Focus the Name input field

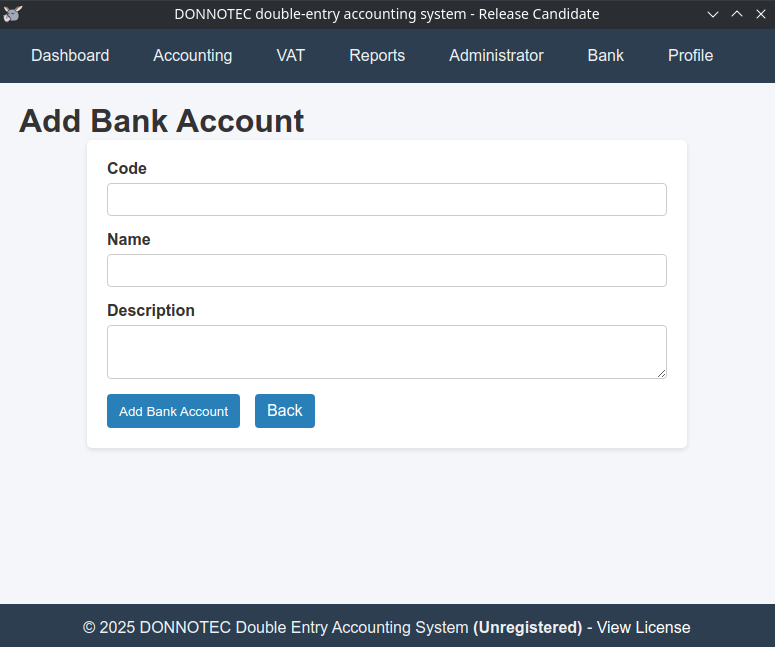pyautogui.click(x=387, y=270)
